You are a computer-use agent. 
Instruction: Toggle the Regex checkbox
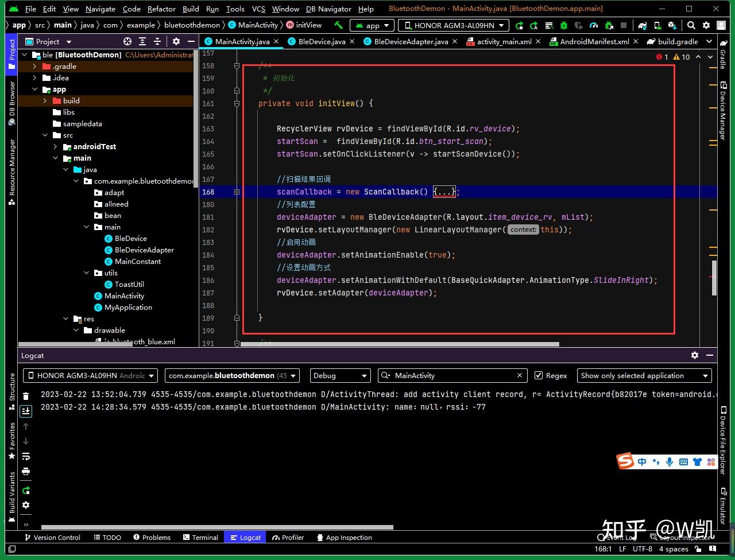tap(538, 375)
